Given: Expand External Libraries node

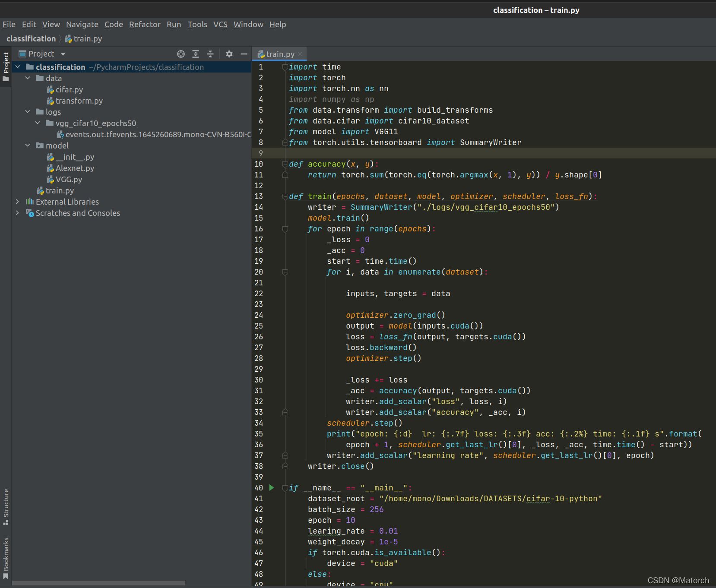Looking at the screenshot, I should tap(17, 202).
